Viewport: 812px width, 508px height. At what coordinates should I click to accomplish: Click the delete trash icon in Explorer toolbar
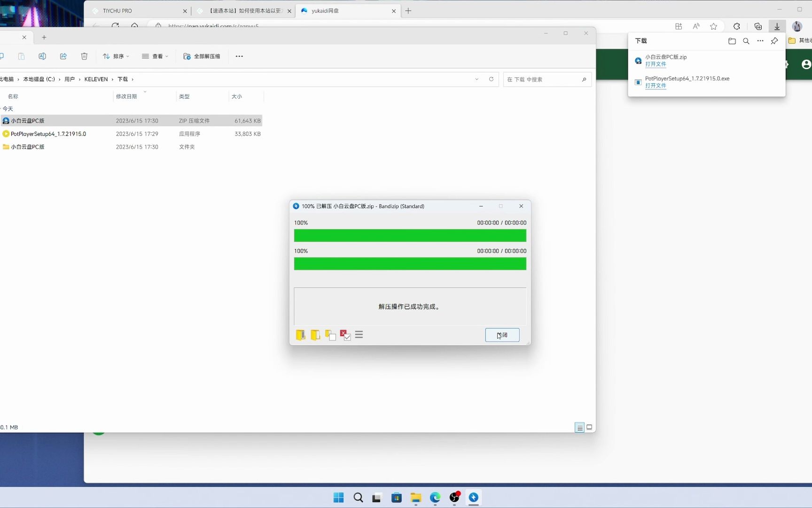(x=84, y=56)
